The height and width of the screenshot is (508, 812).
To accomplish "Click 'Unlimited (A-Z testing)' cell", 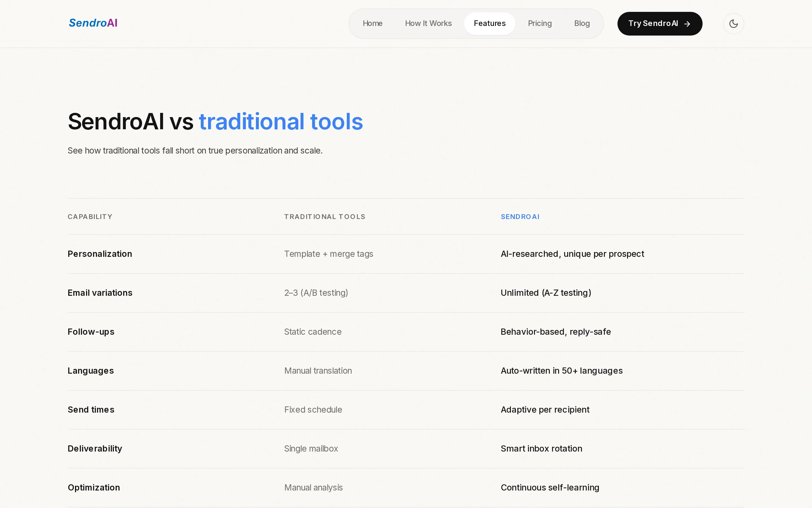I will pos(546,293).
